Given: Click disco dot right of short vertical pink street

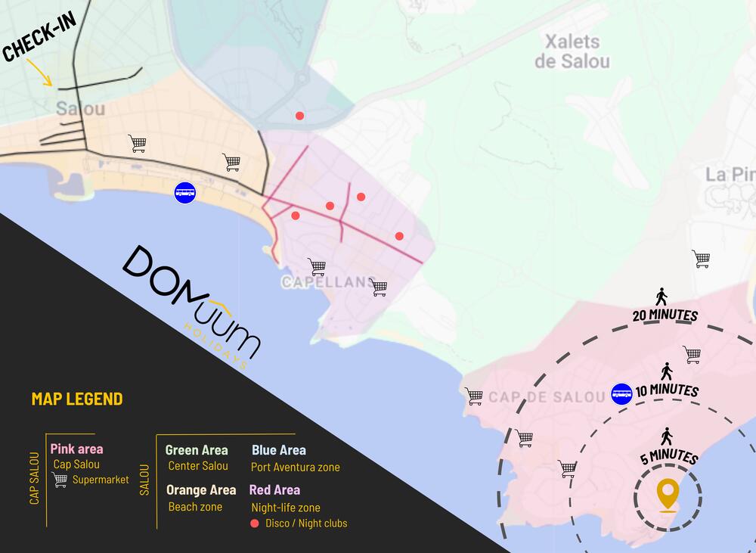Looking at the screenshot, I should tap(361, 197).
